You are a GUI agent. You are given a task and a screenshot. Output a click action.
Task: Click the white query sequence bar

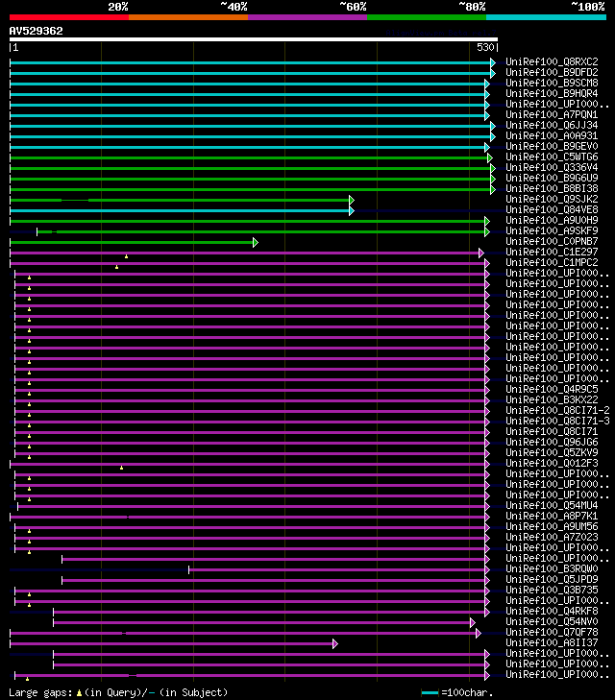click(254, 39)
